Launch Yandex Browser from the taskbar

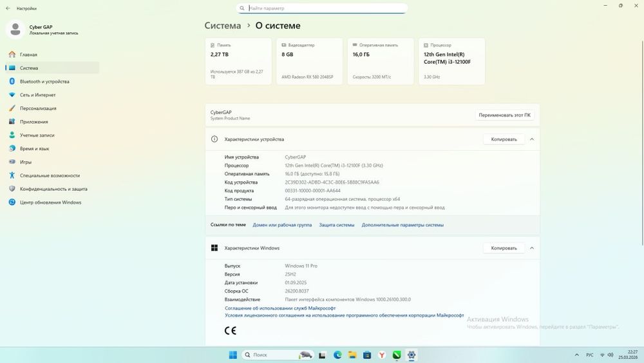(382, 355)
